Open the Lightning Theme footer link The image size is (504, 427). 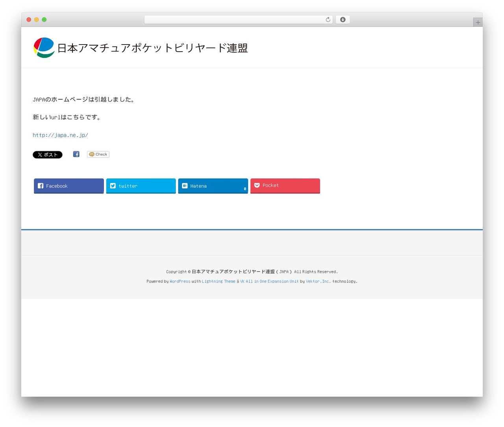tap(219, 281)
